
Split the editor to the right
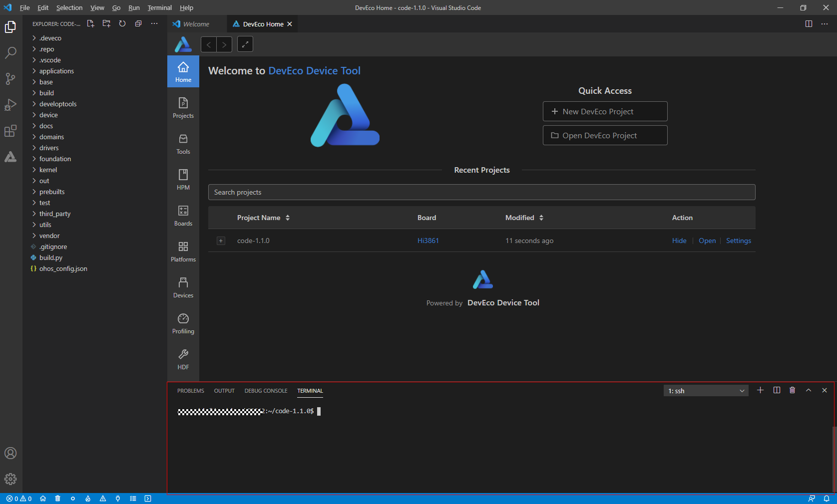click(x=809, y=24)
